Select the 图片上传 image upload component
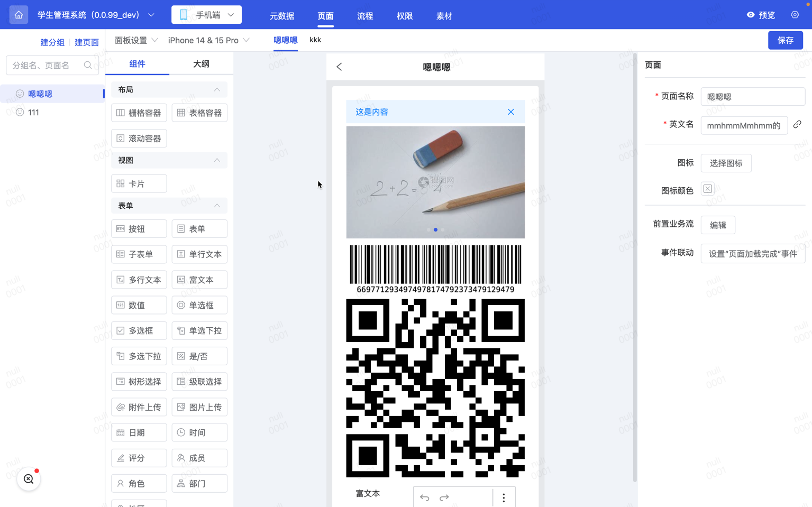This screenshot has height=507, width=812. click(199, 407)
